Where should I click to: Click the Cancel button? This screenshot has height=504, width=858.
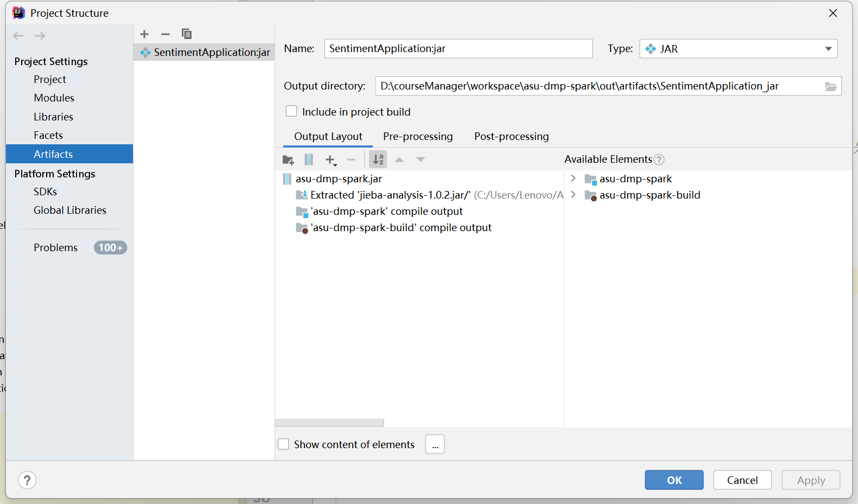click(x=742, y=480)
